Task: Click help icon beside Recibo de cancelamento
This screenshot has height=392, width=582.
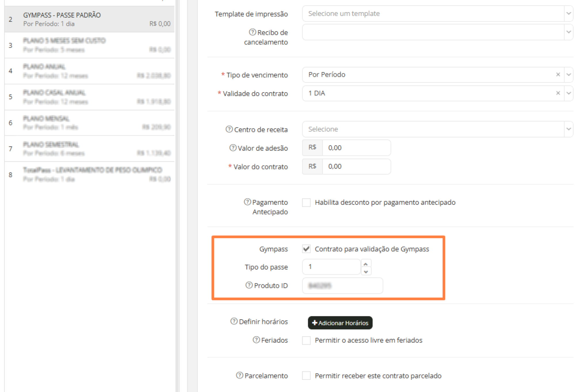Action: (252, 32)
